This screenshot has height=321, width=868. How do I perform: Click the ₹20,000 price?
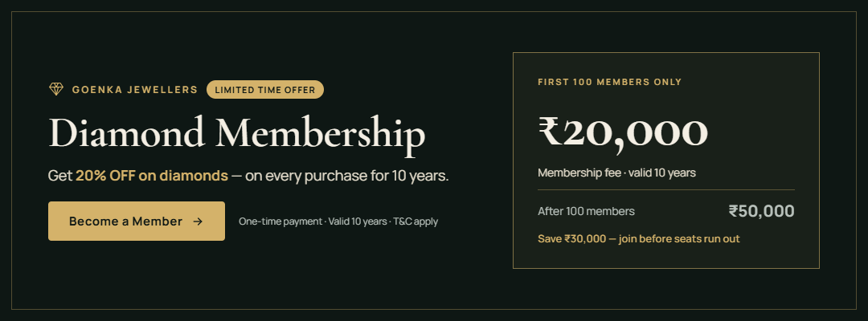(x=623, y=132)
